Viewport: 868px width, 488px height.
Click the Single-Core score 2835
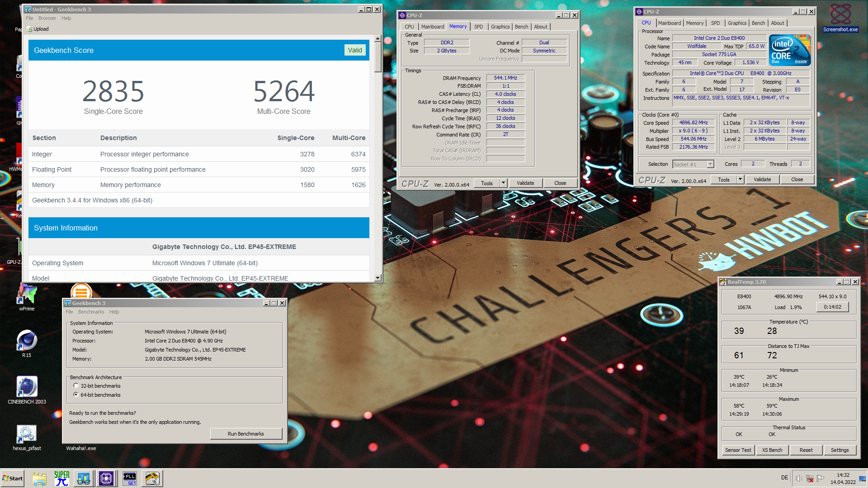(113, 91)
